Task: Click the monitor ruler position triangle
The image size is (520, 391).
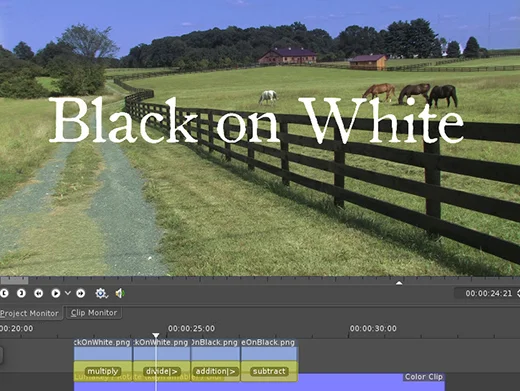Action: [x=399, y=283]
